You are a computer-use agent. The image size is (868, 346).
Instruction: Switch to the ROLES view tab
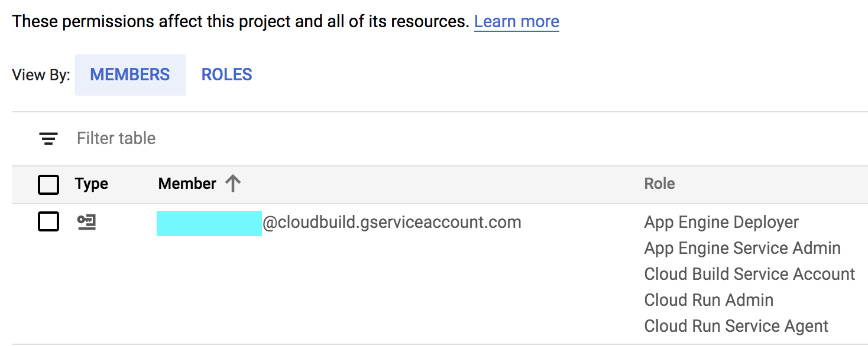coord(227,75)
